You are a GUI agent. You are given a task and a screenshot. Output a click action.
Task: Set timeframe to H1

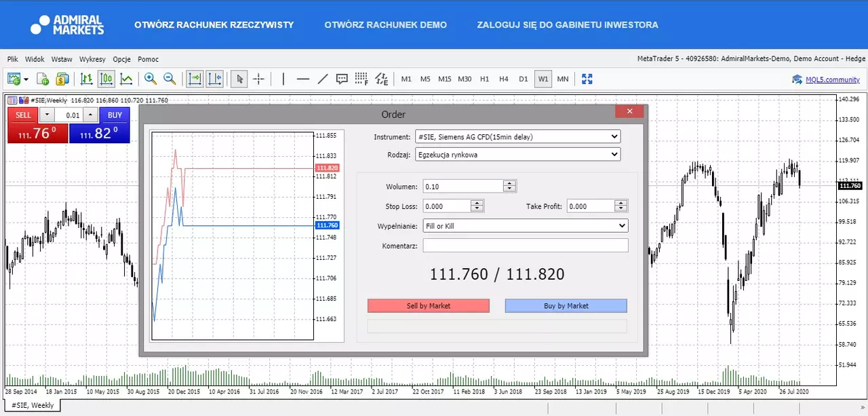pyautogui.click(x=484, y=79)
